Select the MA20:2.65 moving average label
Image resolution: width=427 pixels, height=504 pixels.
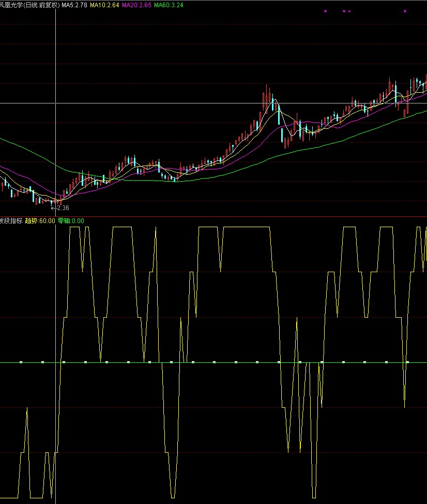tap(136, 5)
